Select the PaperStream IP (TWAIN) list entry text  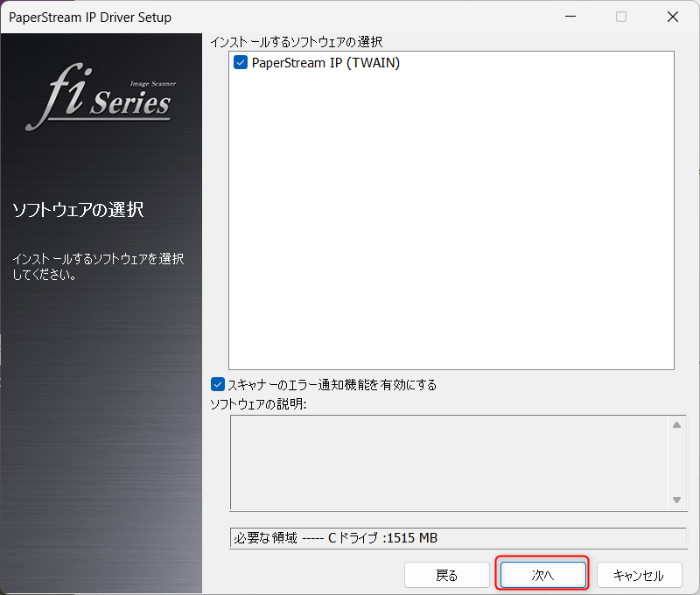pyautogui.click(x=325, y=63)
